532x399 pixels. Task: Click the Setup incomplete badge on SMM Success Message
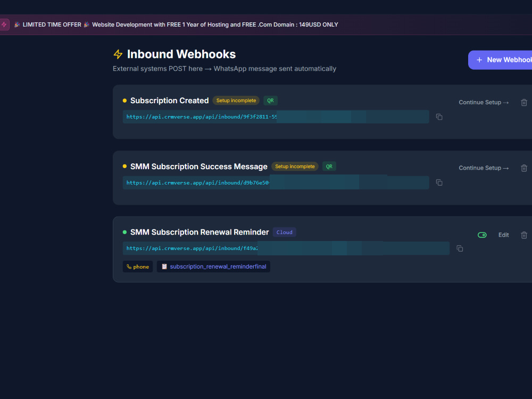pyautogui.click(x=295, y=166)
